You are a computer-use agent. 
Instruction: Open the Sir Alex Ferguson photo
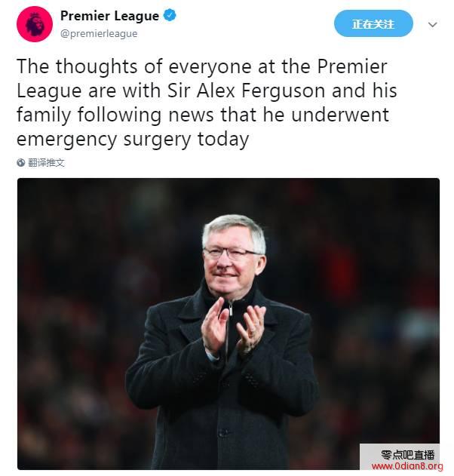point(229,324)
